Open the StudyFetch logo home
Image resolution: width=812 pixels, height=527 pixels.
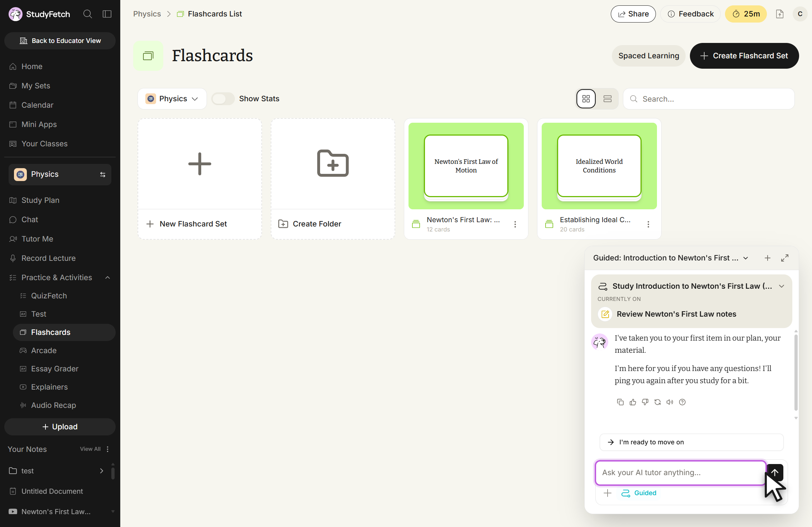pos(39,14)
